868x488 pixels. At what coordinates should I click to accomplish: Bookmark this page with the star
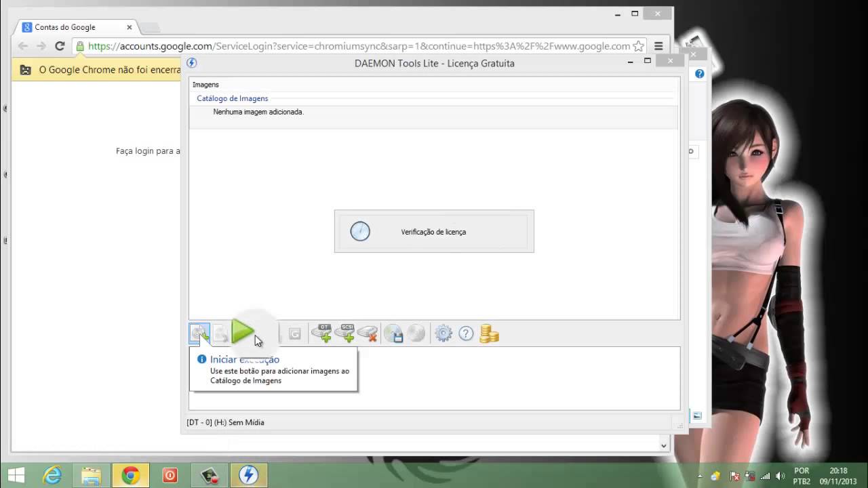coord(638,46)
